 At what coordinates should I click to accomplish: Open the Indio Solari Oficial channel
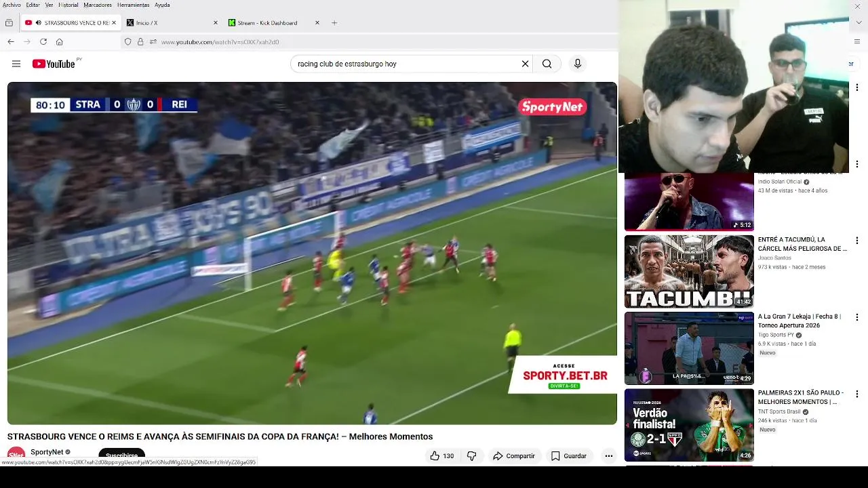(780, 182)
